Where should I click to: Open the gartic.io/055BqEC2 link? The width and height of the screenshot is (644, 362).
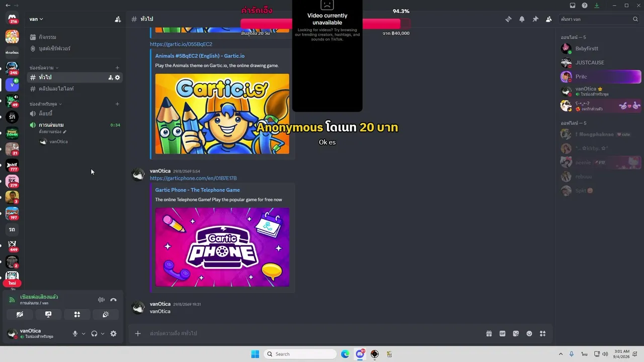coord(181,44)
